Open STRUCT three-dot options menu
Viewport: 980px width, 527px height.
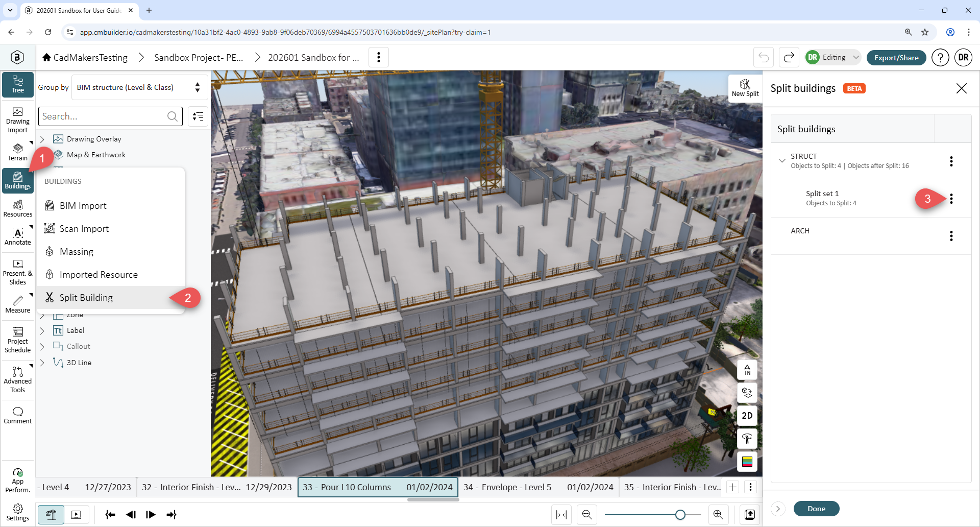(x=951, y=161)
